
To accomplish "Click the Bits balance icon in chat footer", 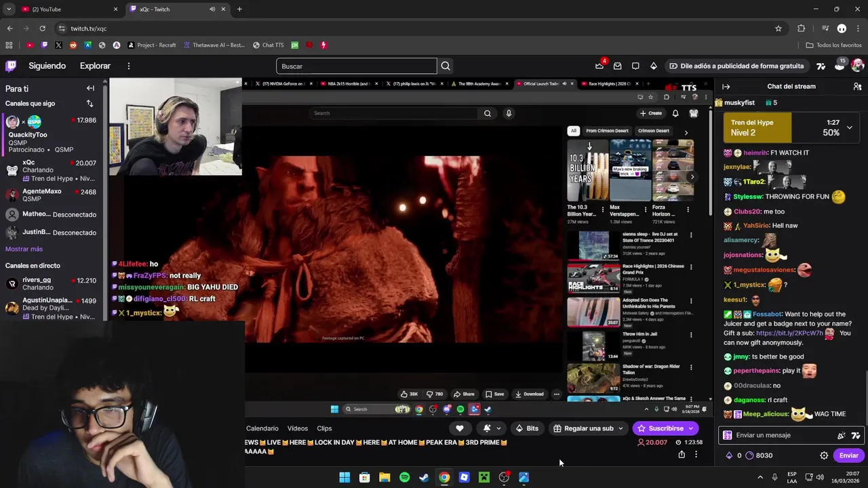I will click(x=729, y=455).
